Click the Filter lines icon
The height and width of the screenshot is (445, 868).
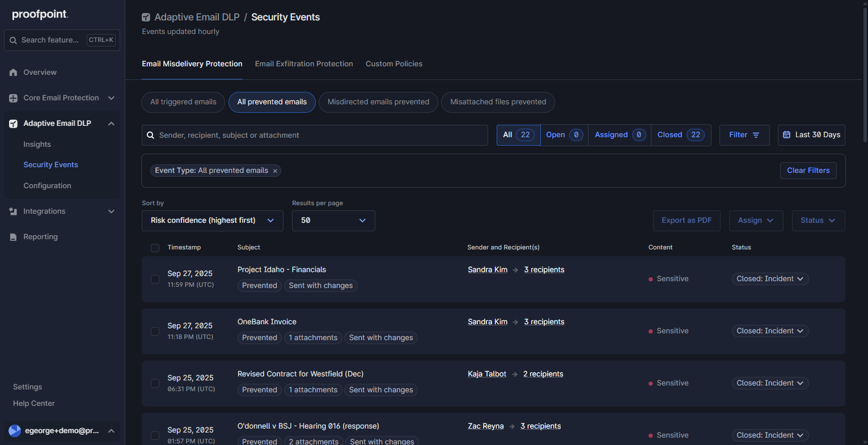tap(756, 135)
